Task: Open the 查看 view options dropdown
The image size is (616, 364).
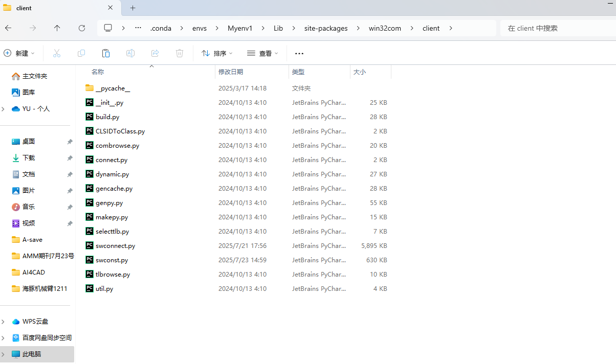Action: 262,53
